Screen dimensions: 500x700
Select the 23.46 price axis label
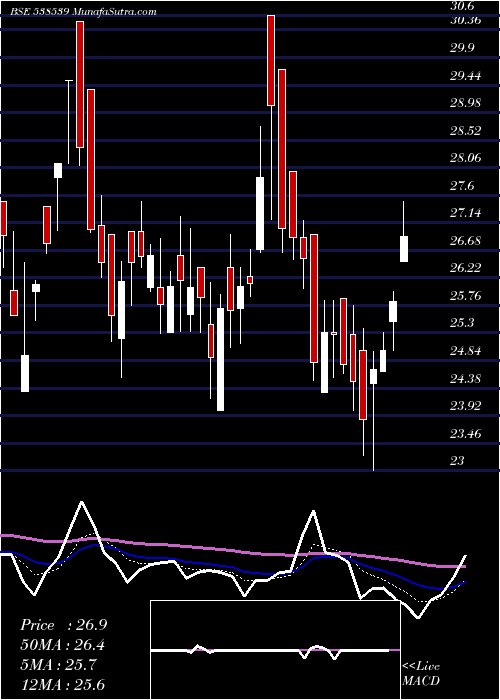pos(466,433)
